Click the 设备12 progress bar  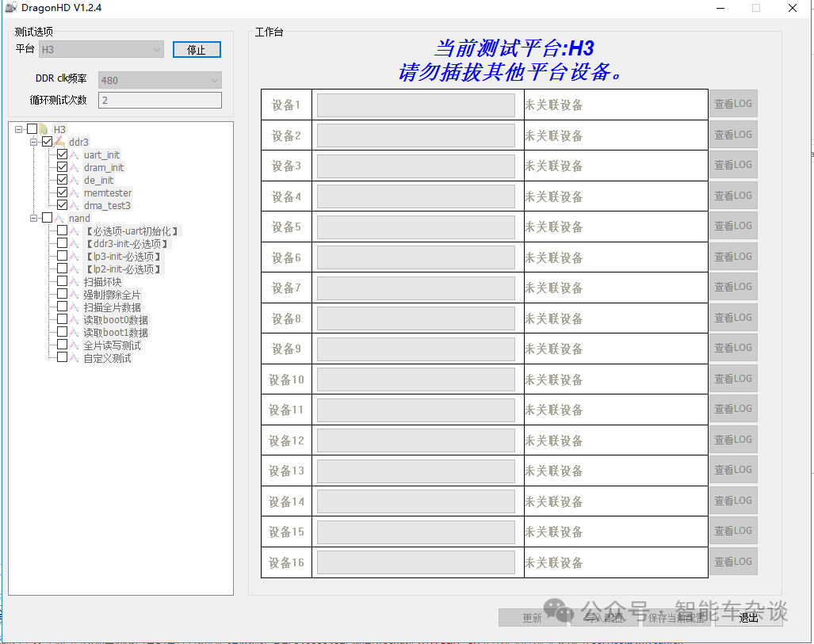416,440
